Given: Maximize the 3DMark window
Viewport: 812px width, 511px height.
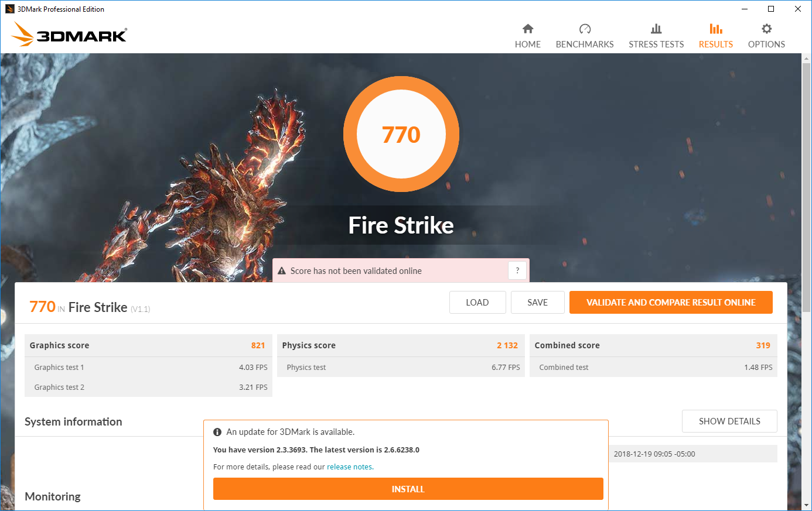Looking at the screenshot, I should [771, 9].
